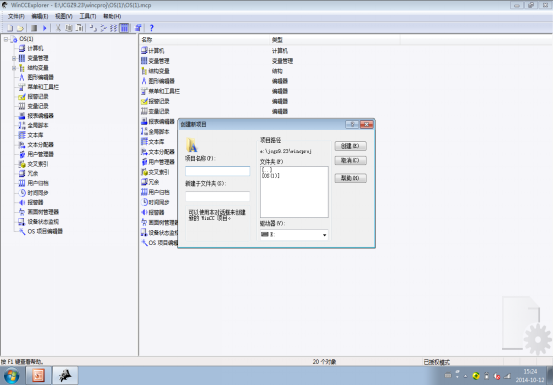Select the details view toolbar icon
554x385 pixels.
coord(124,28)
